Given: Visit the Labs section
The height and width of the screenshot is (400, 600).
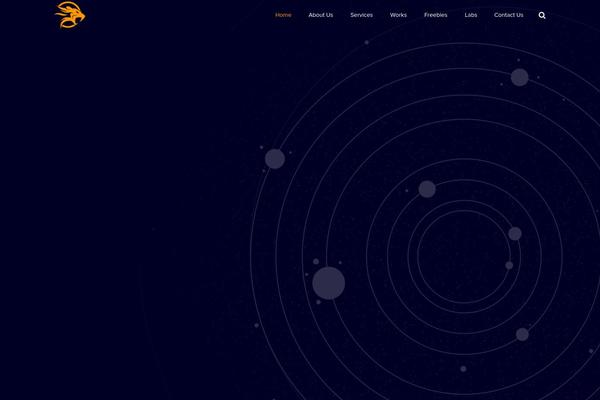Looking at the screenshot, I should tap(471, 15).
